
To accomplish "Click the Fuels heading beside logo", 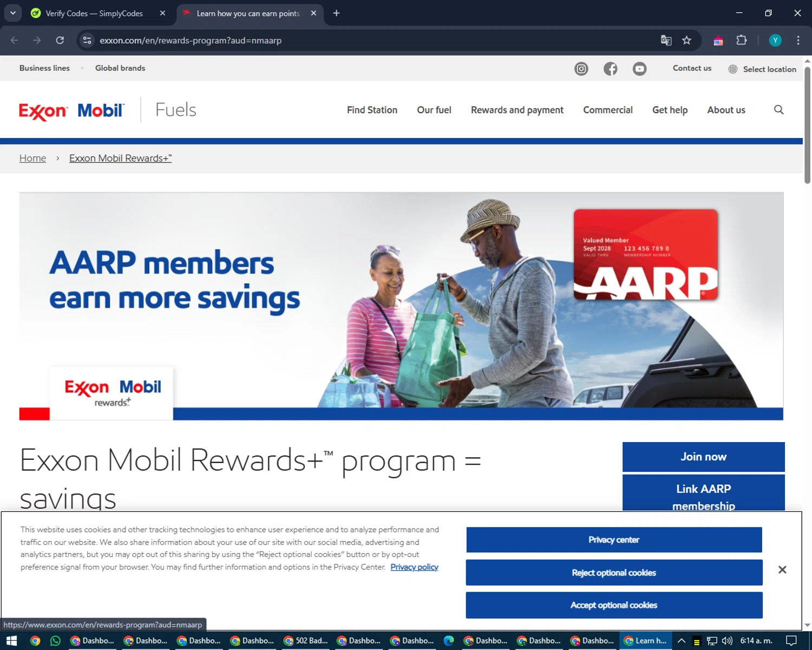I will [x=175, y=110].
